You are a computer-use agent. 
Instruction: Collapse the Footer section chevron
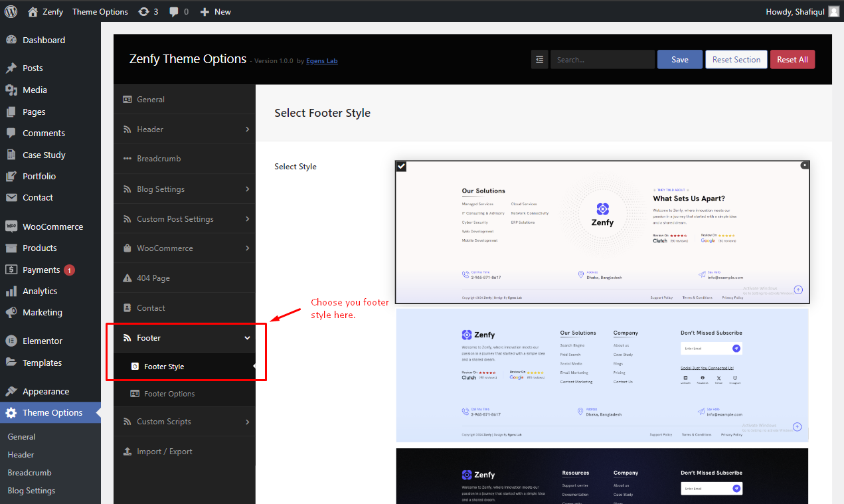(x=247, y=338)
